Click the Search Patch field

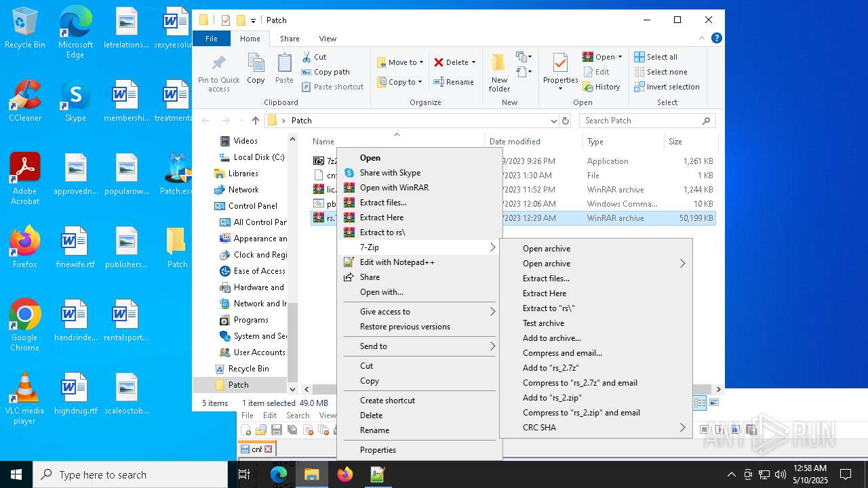[x=648, y=121]
